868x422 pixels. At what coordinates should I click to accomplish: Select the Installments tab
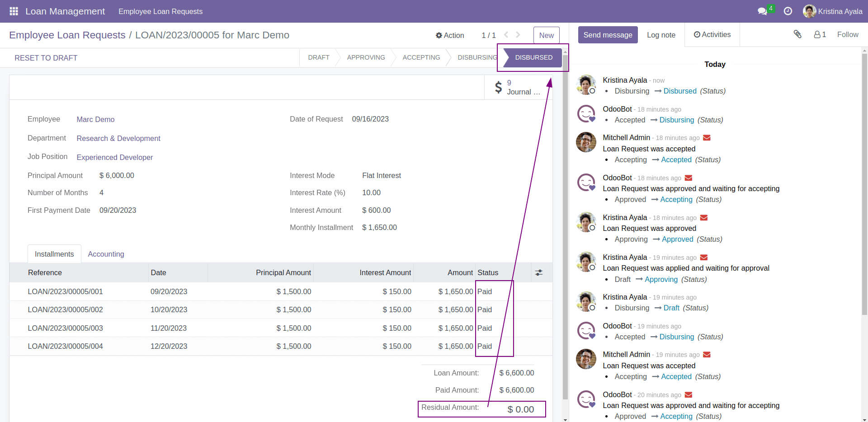coord(54,254)
